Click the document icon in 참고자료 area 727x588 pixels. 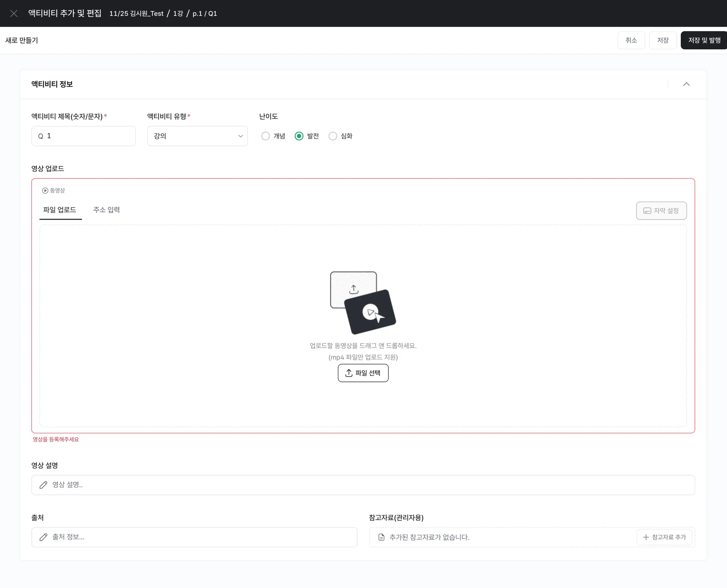(381, 537)
